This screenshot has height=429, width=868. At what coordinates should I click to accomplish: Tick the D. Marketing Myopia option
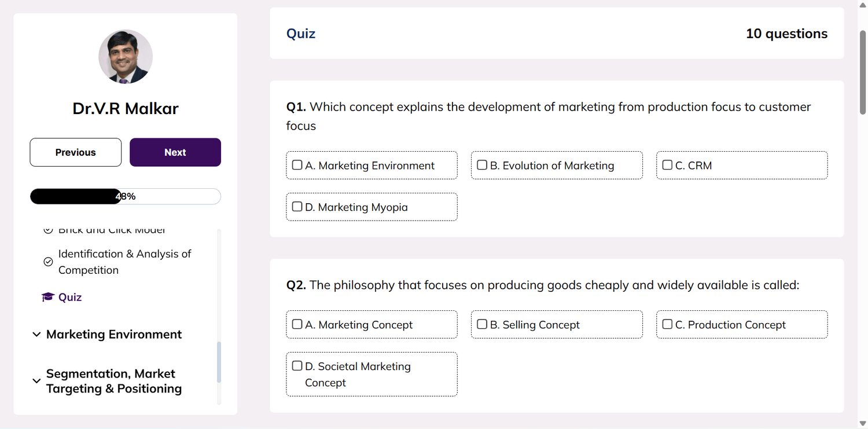(297, 207)
